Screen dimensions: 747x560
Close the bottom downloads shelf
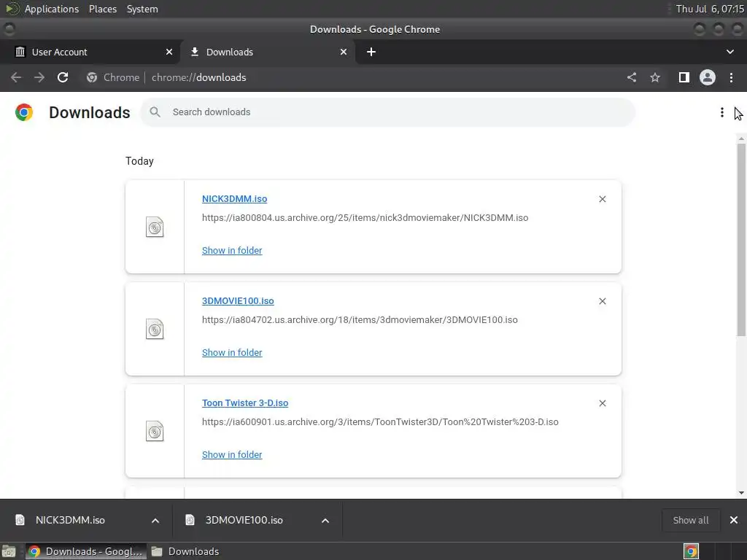(x=734, y=520)
